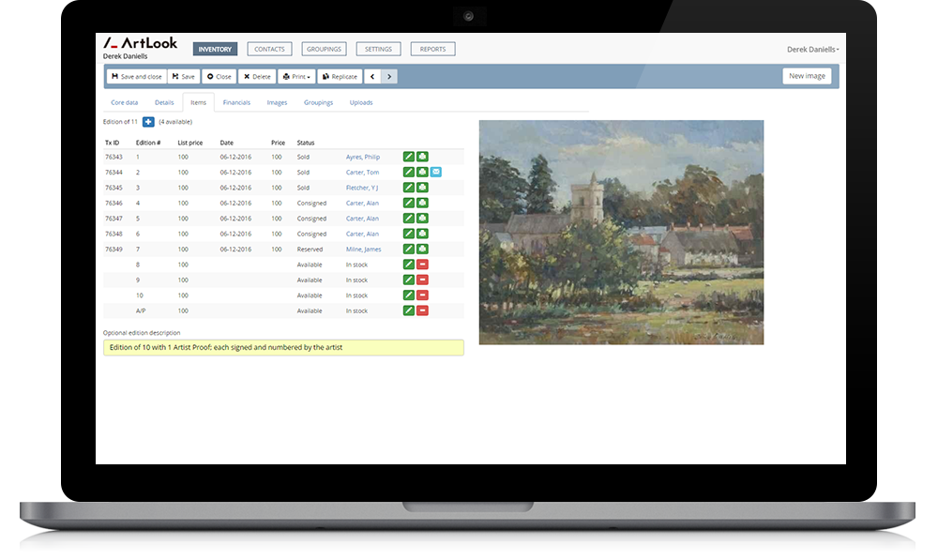Viewport: 938px width, 560px height.
Task: Go to the previous record arrow
Action: coord(372,77)
